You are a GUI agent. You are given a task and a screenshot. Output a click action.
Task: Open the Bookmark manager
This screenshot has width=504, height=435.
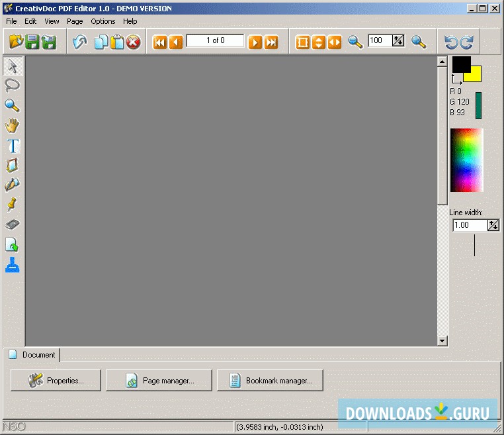click(x=270, y=381)
